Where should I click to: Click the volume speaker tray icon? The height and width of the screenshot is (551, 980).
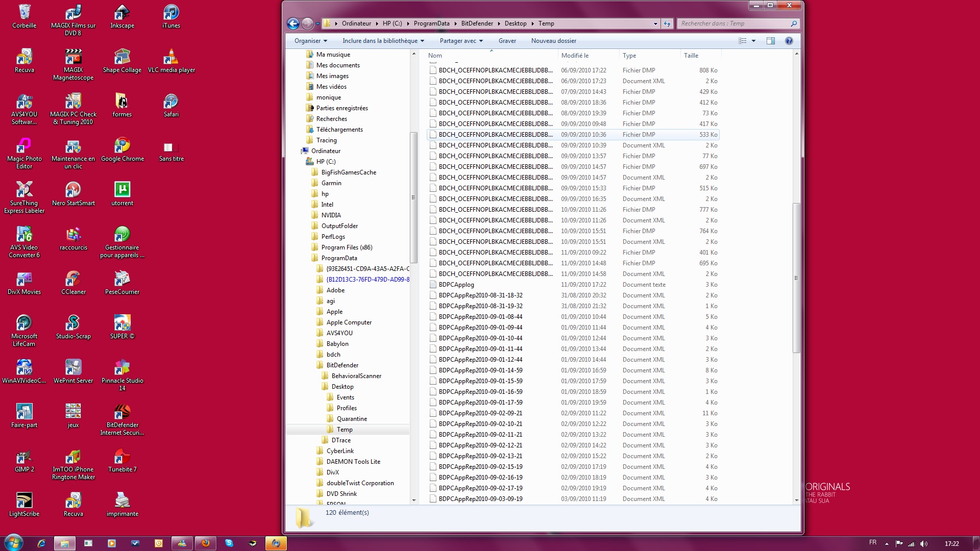click(x=923, y=544)
